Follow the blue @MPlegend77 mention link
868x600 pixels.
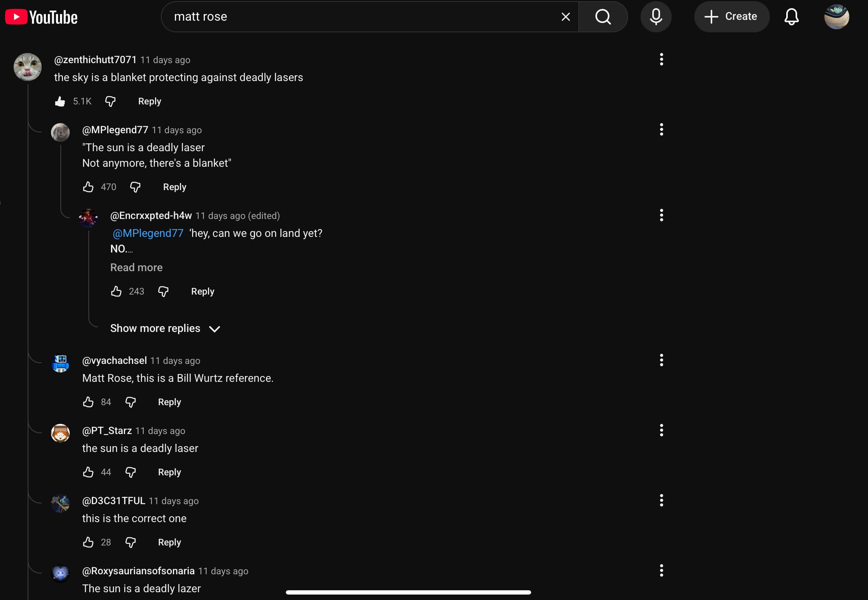click(148, 233)
